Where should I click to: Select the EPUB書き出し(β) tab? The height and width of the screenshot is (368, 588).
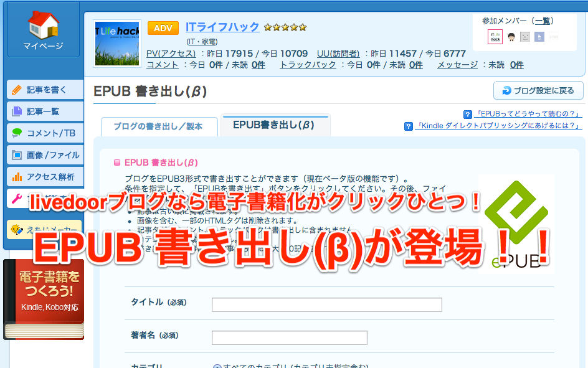tap(275, 125)
